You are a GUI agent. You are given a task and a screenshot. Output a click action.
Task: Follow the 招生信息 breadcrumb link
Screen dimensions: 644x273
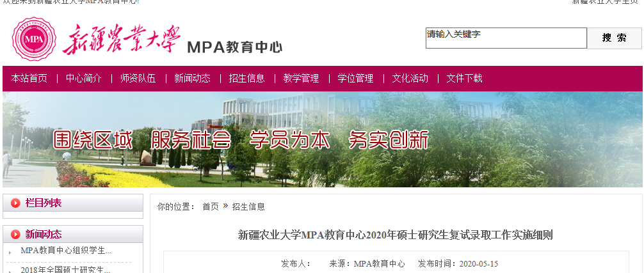[248, 207]
